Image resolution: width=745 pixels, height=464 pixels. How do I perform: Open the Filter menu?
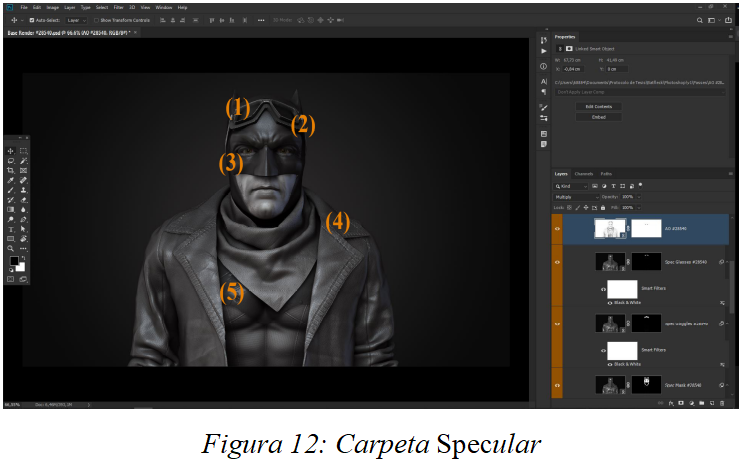pyautogui.click(x=119, y=7)
